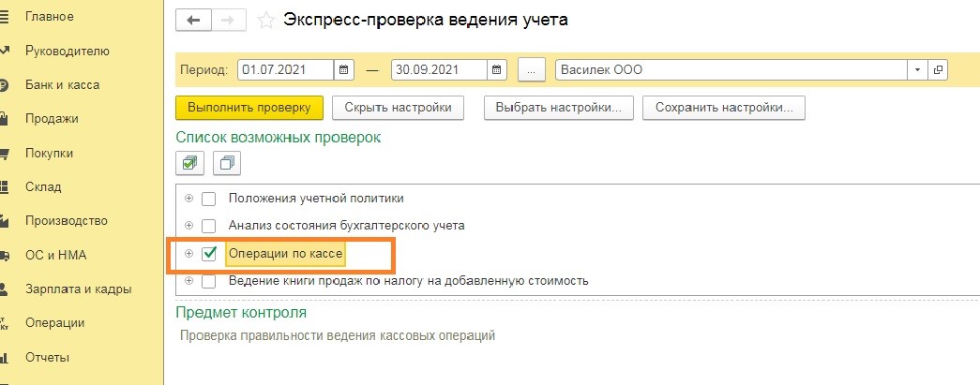Click the Предмет контроля heading
Image resolution: width=980 pixels, height=385 pixels.
(241, 313)
